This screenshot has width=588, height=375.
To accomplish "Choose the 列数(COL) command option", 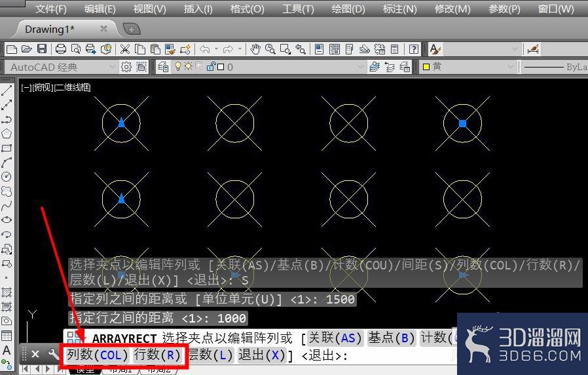I will coord(97,355).
